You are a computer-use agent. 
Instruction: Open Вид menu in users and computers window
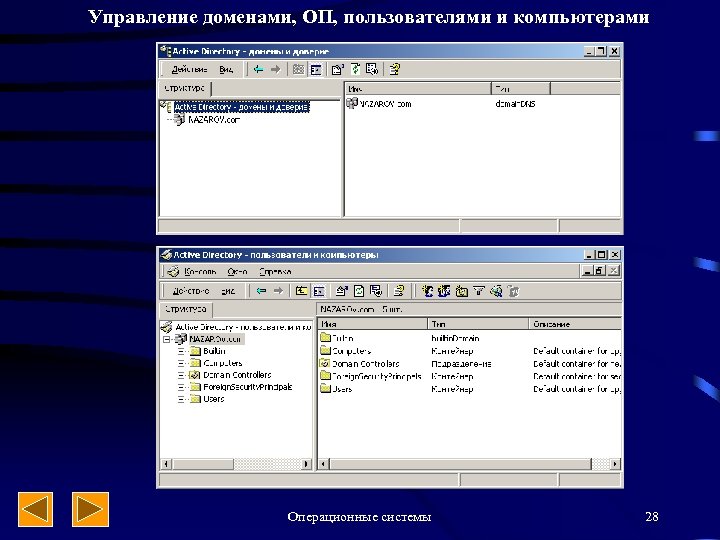[228, 291]
